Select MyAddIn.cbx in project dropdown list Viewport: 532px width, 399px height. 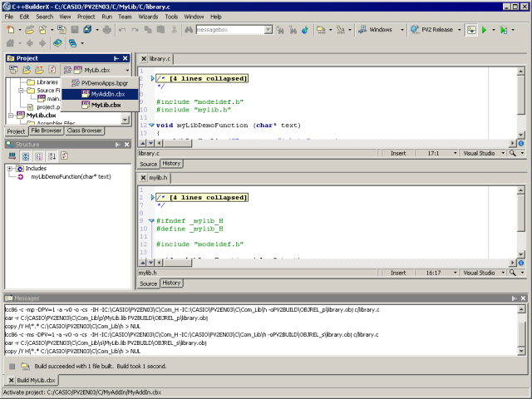pos(100,94)
